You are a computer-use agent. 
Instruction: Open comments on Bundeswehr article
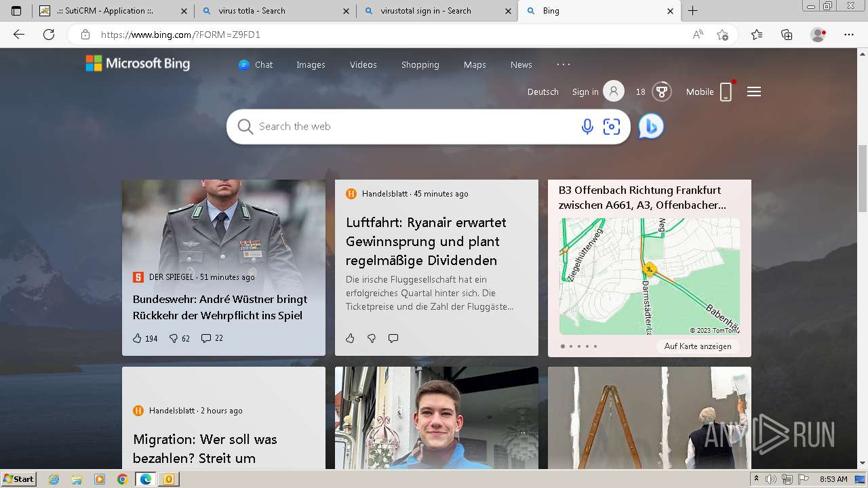[x=206, y=338]
